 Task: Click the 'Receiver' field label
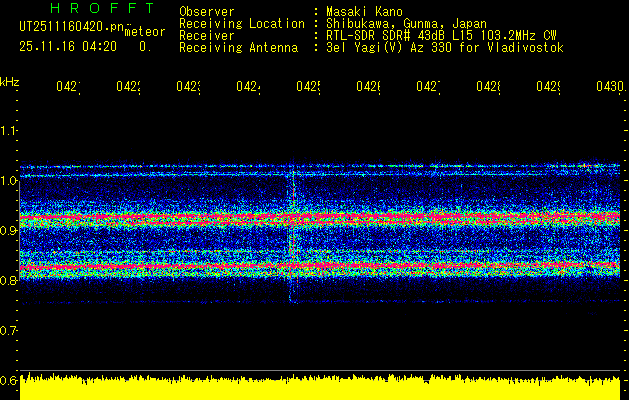click(x=207, y=36)
